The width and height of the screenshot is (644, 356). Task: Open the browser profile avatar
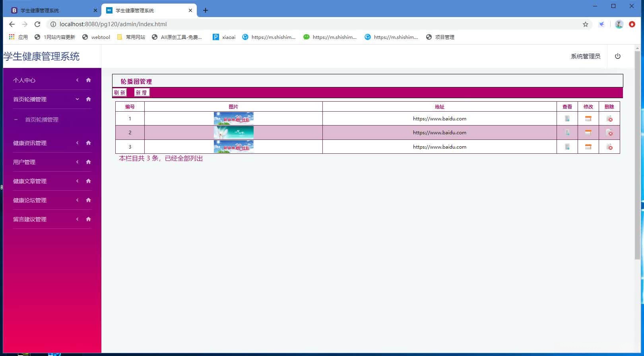619,24
